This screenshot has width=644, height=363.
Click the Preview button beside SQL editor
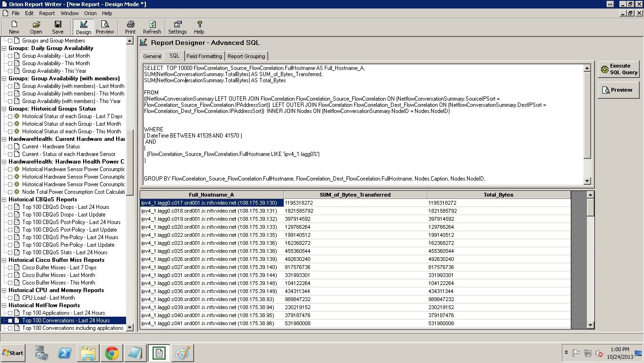[619, 90]
